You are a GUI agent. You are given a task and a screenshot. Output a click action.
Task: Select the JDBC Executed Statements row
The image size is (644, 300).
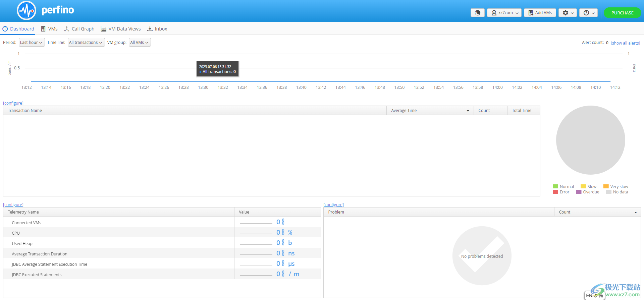162,275
